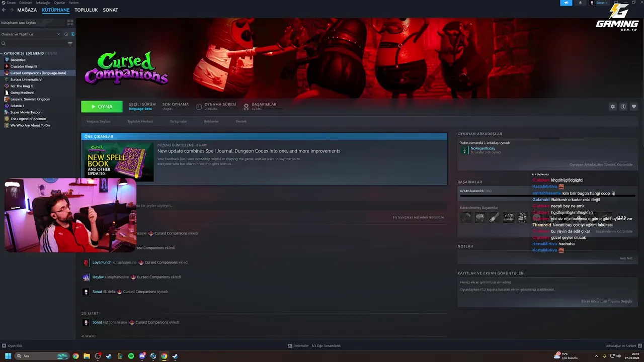Click the game settings gear icon
This screenshot has width=644, height=362.
(612, 107)
